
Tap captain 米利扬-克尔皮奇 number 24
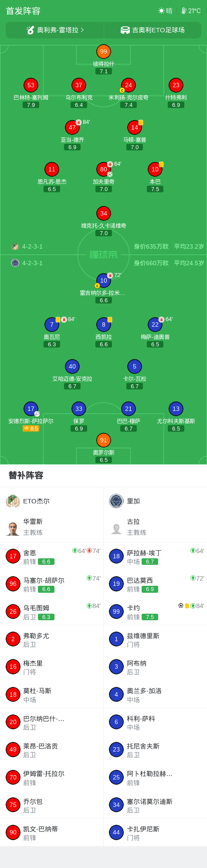[x=128, y=85]
